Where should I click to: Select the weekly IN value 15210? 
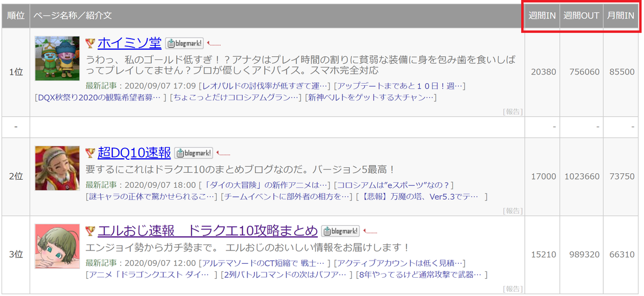click(544, 254)
